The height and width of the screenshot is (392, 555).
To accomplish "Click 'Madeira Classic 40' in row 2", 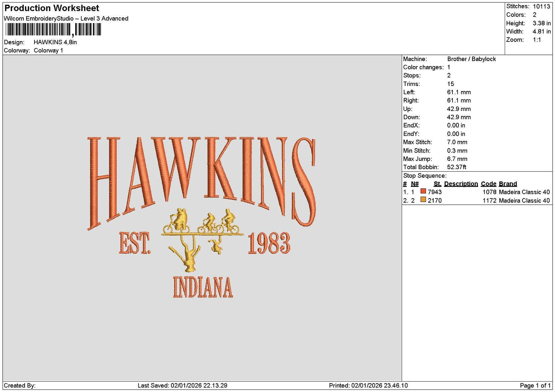I will click(524, 200).
